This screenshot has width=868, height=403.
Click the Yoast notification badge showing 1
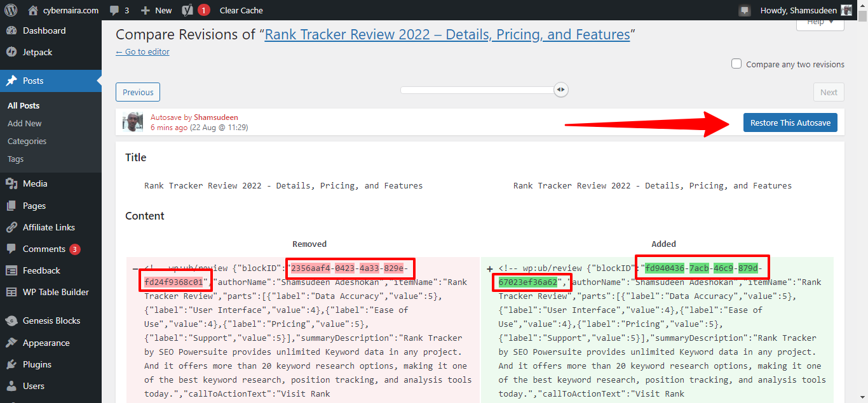pos(203,10)
